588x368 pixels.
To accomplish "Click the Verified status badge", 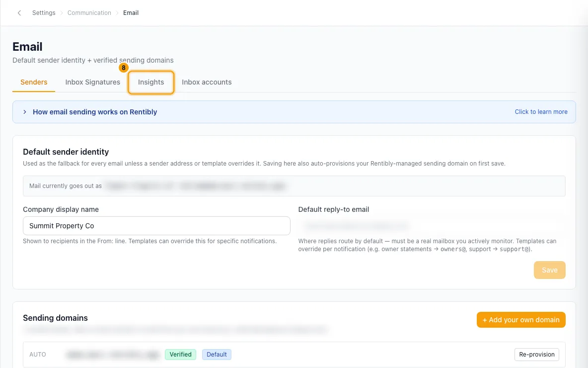I will pos(180,355).
